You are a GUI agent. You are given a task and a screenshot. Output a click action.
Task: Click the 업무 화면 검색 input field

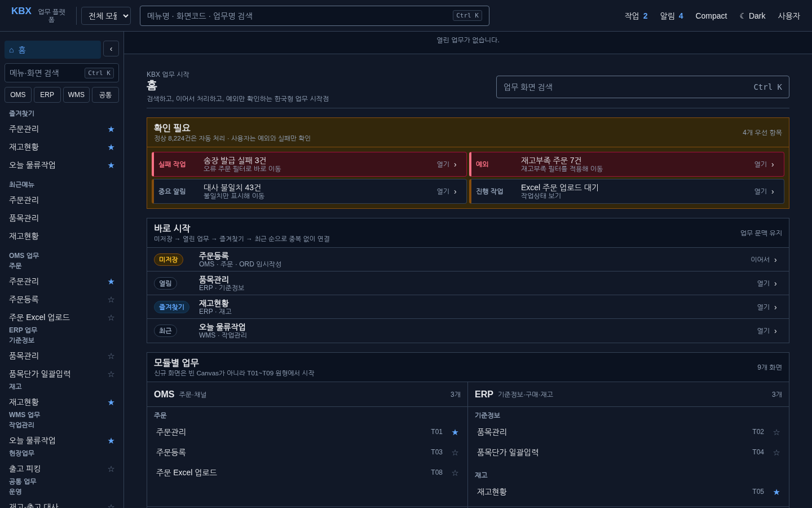coord(643,87)
